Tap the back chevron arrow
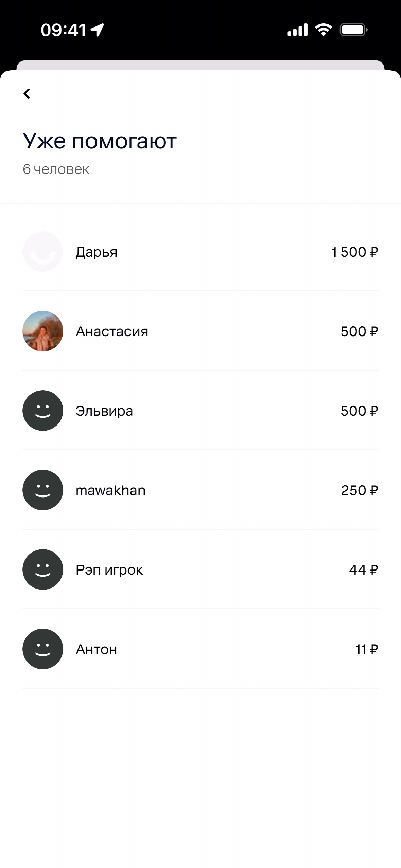The height and width of the screenshot is (868, 401). 27,94
